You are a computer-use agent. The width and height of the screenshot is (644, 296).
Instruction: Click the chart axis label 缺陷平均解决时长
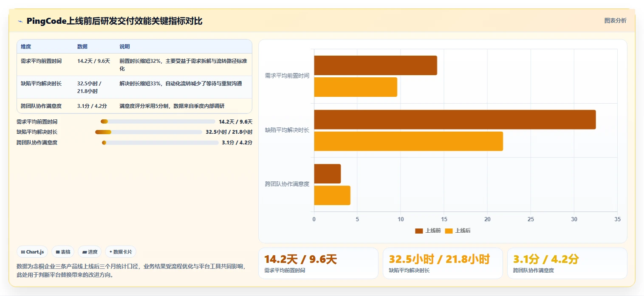[x=287, y=130]
